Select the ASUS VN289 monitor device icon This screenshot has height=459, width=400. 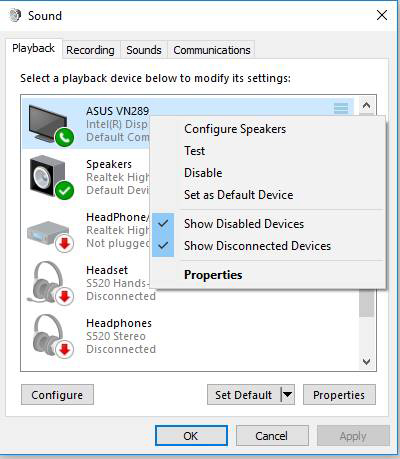pos(50,124)
